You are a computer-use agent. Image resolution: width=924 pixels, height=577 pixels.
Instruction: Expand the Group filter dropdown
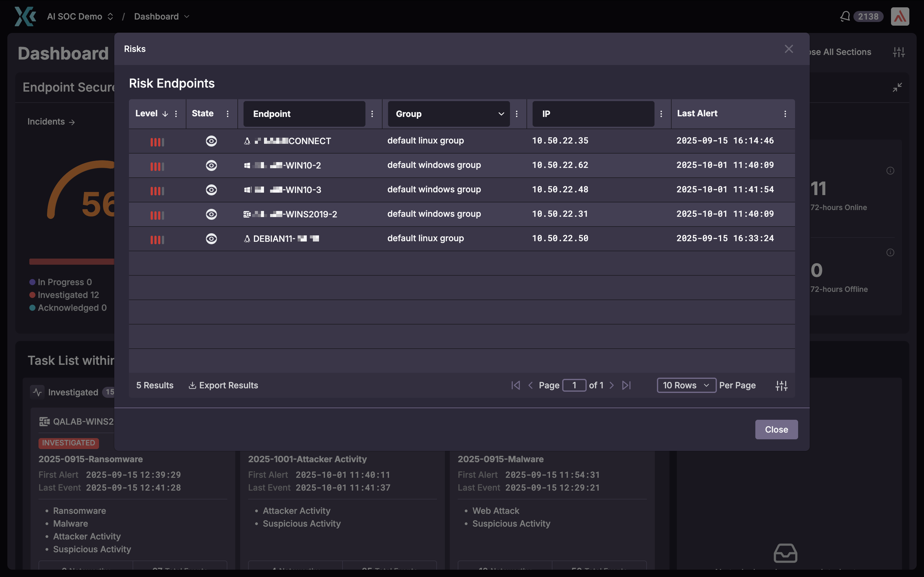[501, 114]
